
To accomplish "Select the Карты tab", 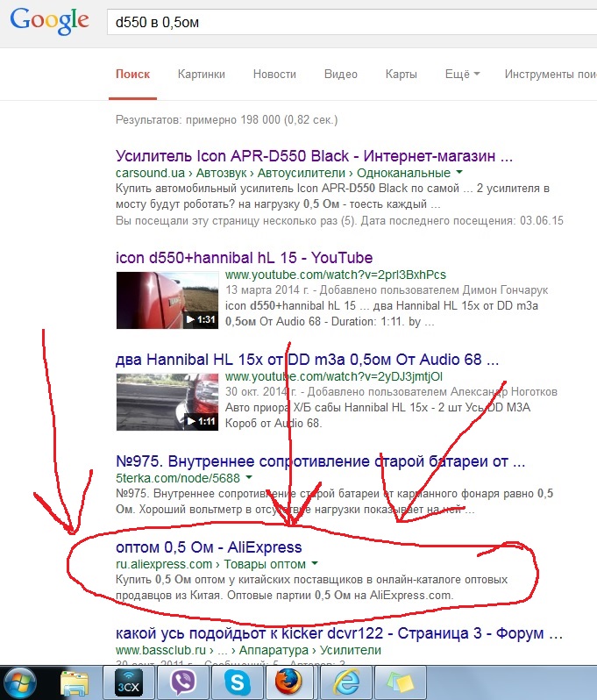I will tap(401, 75).
